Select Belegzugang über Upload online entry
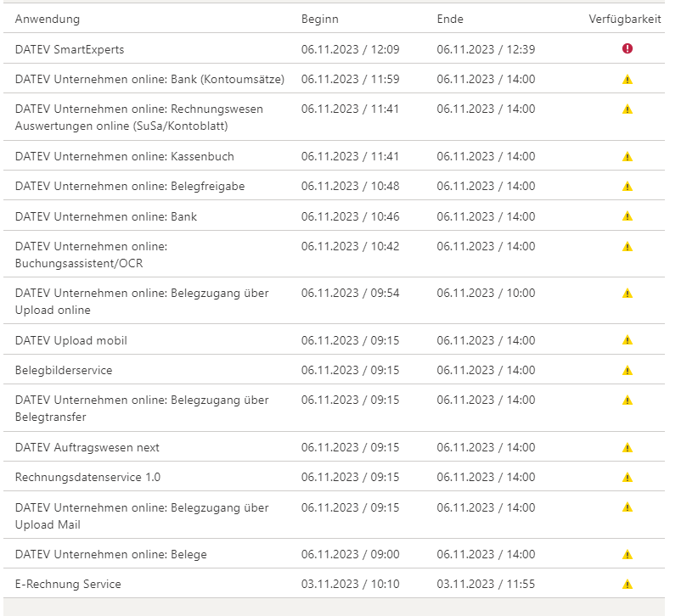The height and width of the screenshot is (616, 681). pos(142,302)
